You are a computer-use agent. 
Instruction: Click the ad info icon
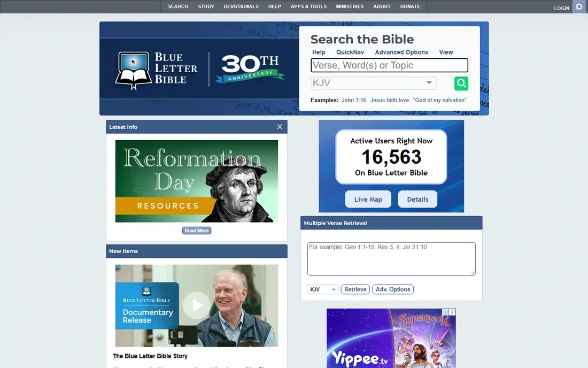(x=445, y=312)
